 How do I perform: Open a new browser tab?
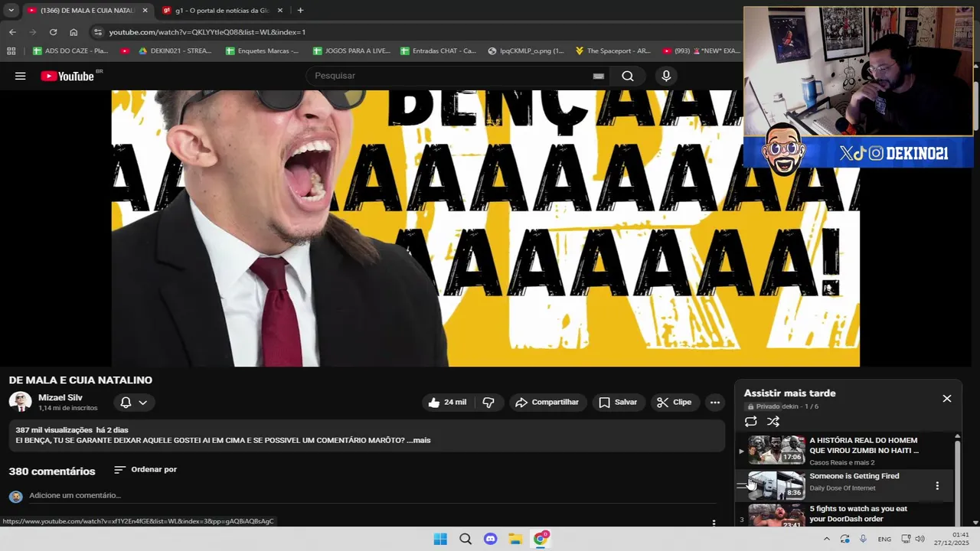tap(300, 11)
